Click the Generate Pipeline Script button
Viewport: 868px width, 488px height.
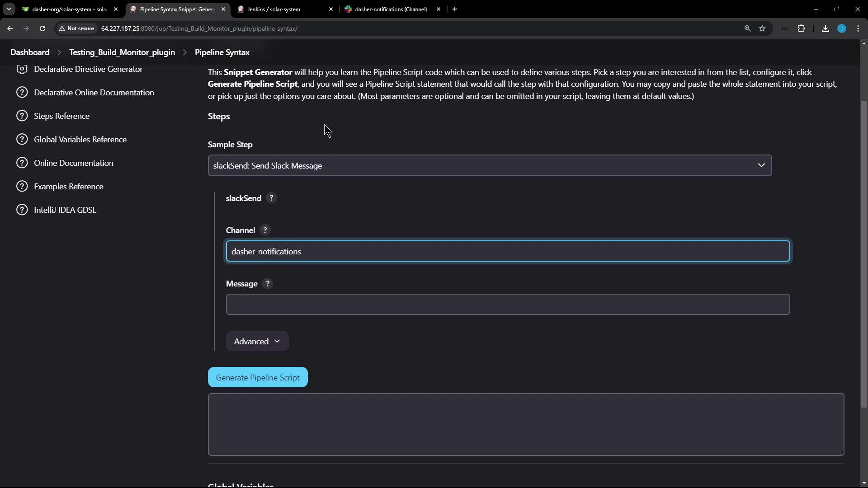pyautogui.click(x=258, y=378)
